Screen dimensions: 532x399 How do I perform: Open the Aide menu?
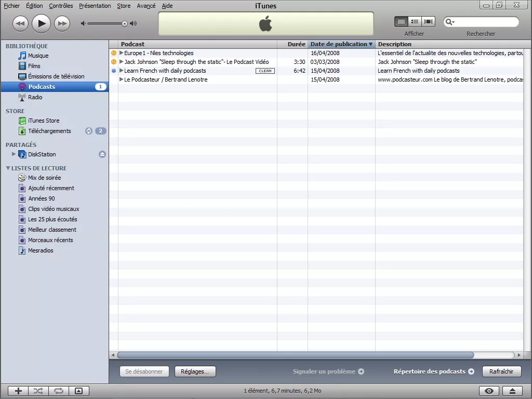167,6
